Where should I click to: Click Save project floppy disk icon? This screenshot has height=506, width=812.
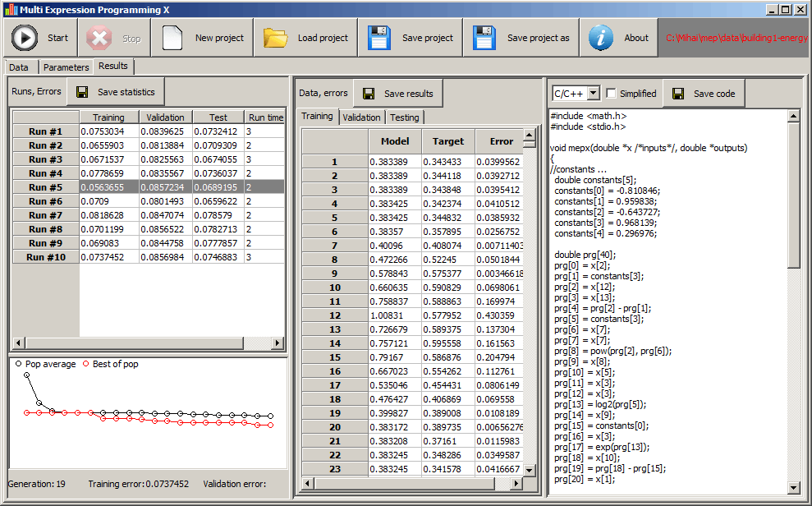coord(379,38)
